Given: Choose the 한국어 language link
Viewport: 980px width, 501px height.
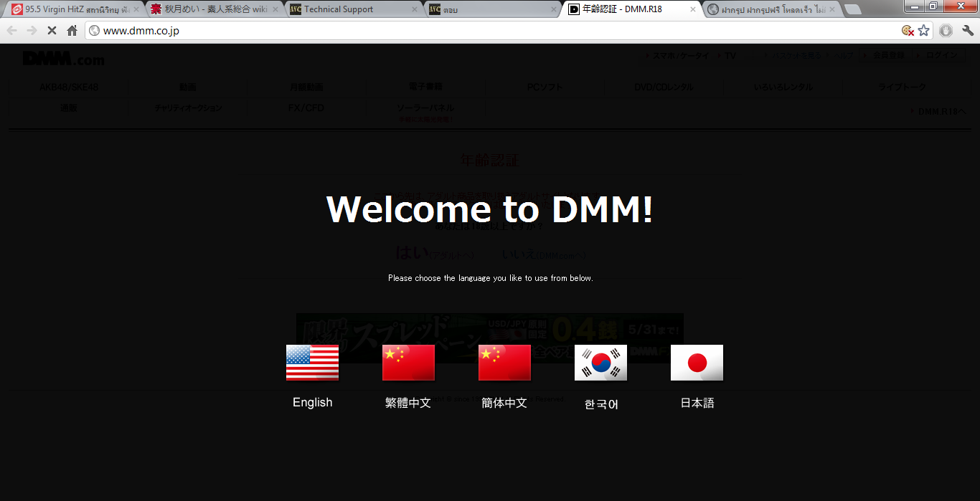Looking at the screenshot, I should 601,404.
